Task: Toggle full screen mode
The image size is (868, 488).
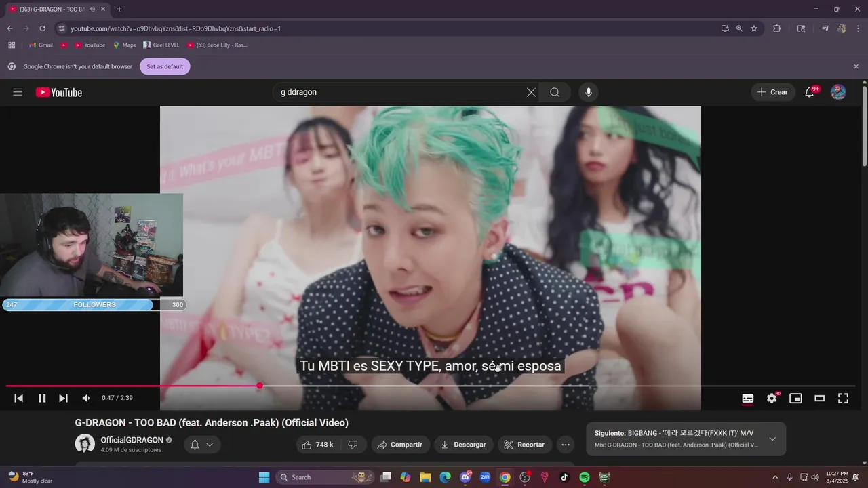Action: click(843, 399)
